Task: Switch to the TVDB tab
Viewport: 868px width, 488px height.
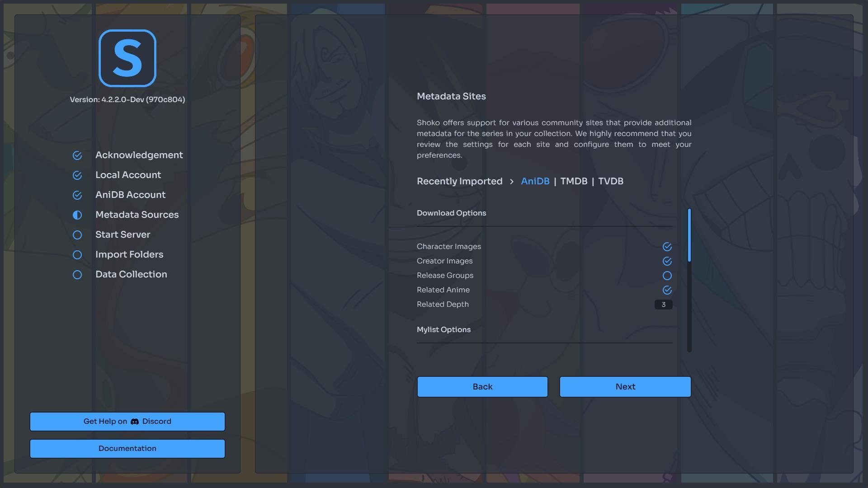Action: click(611, 181)
